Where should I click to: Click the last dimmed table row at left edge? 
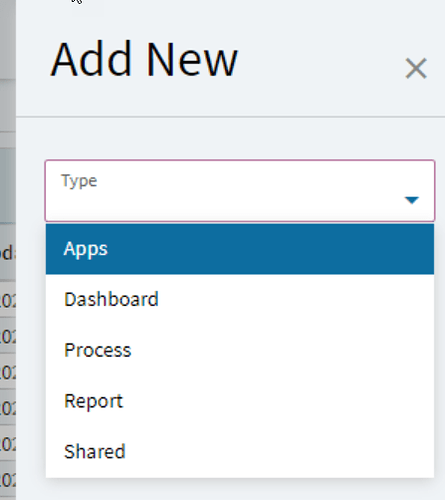(x=8, y=481)
